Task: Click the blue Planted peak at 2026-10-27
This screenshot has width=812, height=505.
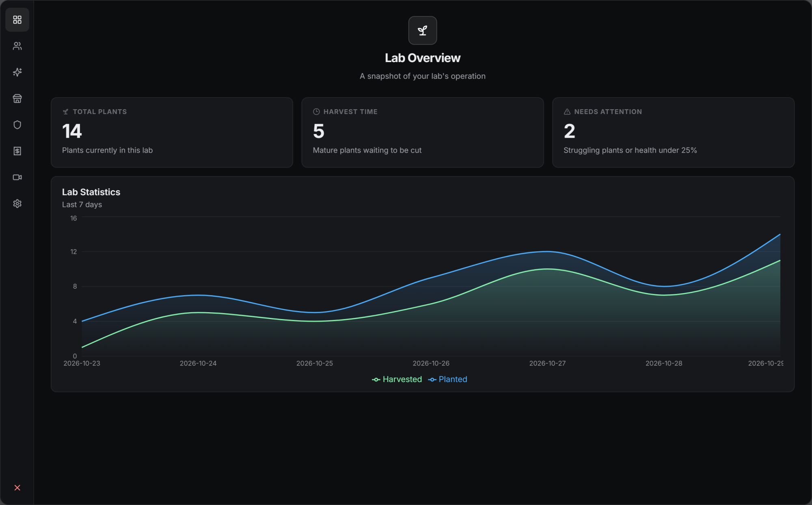Action: click(x=547, y=252)
